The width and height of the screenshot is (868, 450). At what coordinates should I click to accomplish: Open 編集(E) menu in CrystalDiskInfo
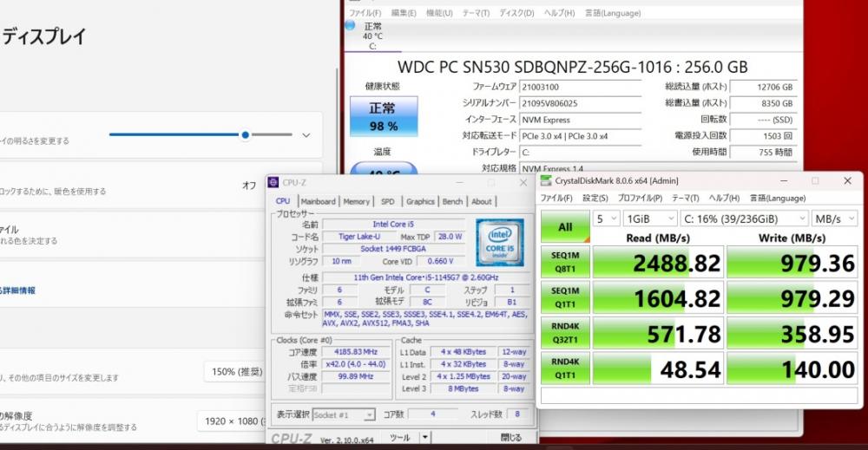[404, 13]
